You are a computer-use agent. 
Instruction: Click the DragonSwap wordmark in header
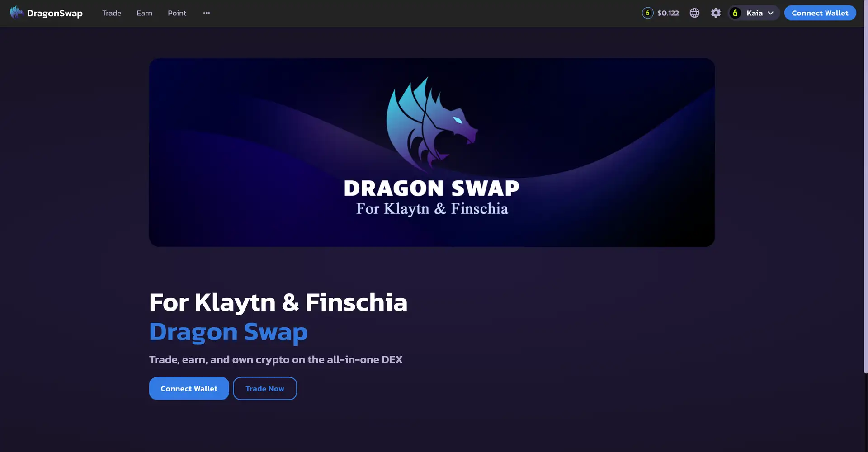click(55, 13)
